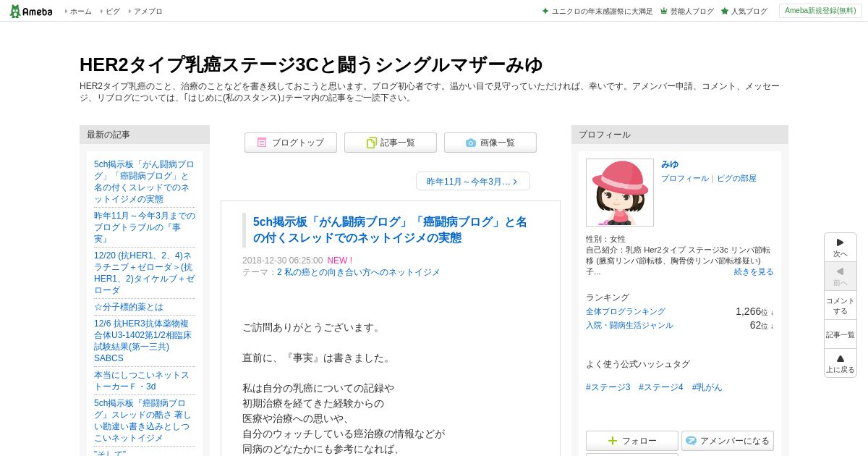This screenshot has height=456, width=868.
Task: Select hashtag #ステージ4
Action: (661, 387)
